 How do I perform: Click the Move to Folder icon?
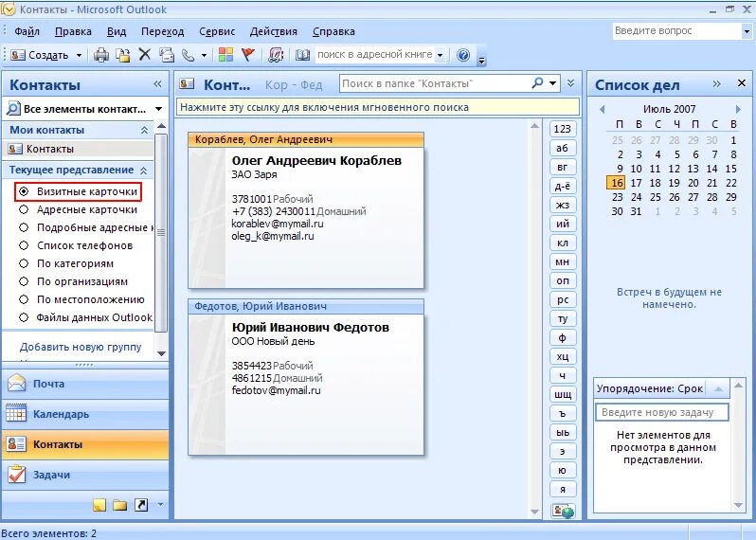point(123,55)
